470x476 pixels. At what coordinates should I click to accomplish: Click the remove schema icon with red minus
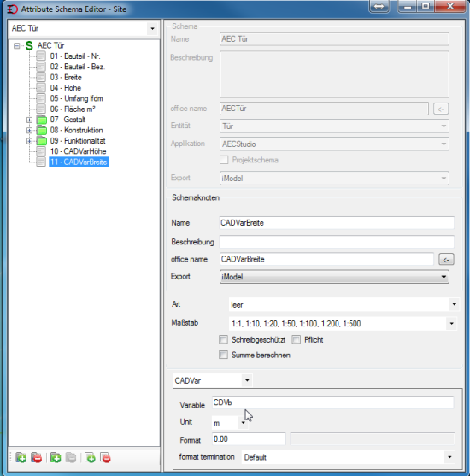[37, 457]
